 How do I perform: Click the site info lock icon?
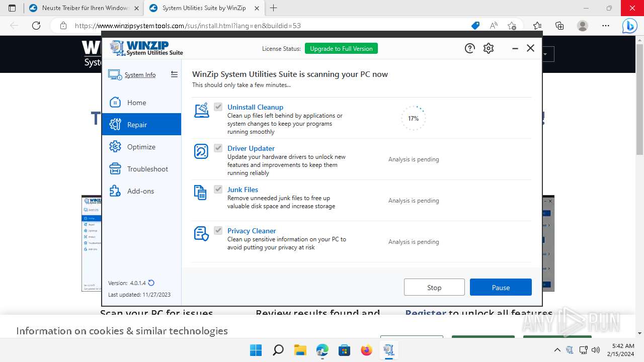(63, 26)
